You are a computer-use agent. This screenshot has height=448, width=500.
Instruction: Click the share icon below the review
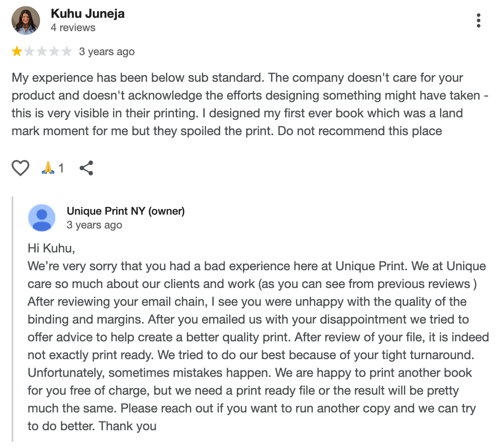[x=86, y=168]
